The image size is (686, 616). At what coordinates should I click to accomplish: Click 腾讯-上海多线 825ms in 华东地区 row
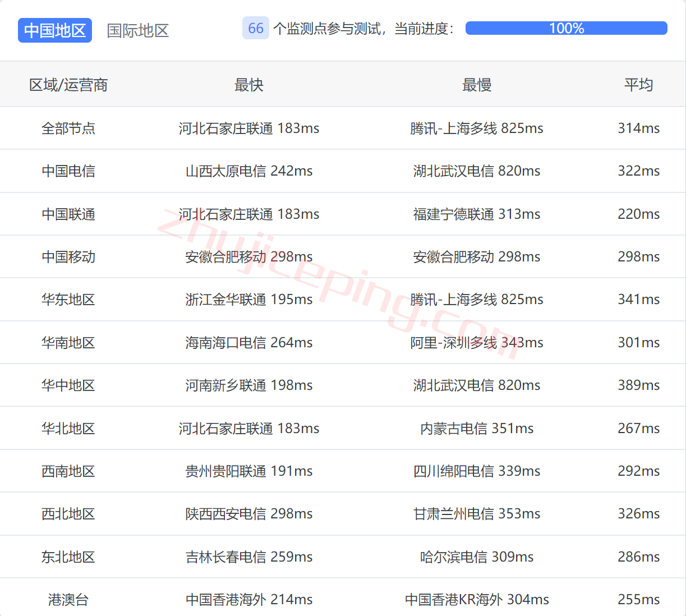[x=477, y=299]
